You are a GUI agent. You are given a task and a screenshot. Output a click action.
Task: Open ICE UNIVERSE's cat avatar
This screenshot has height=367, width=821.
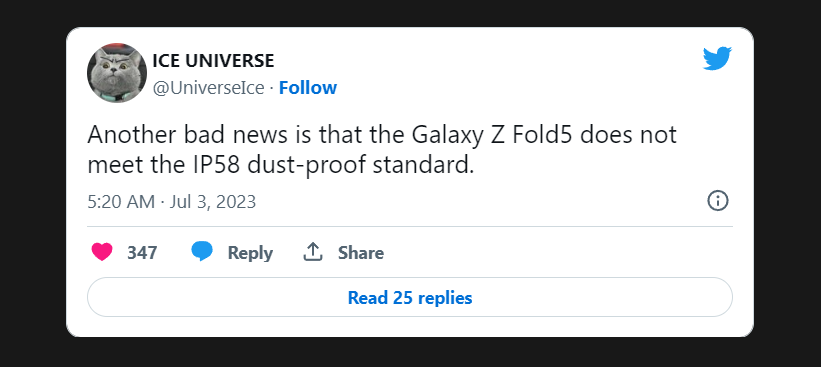pyautogui.click(x=117, y=73)
